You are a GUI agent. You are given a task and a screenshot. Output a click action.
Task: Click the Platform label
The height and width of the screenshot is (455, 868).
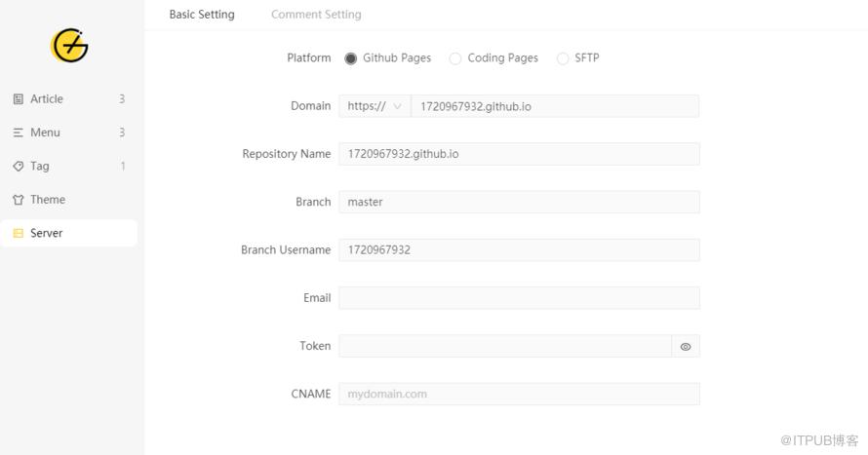(308, 58)
